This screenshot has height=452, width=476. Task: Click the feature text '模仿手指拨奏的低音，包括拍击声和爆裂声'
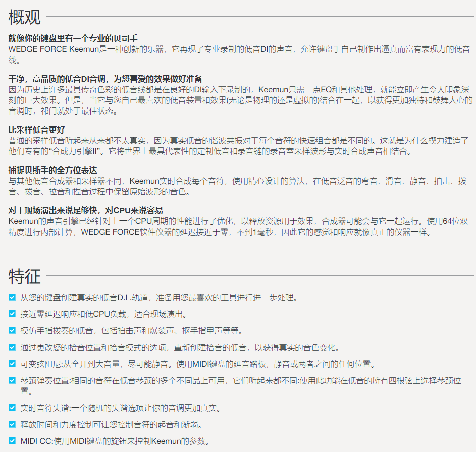pos(132,330)
